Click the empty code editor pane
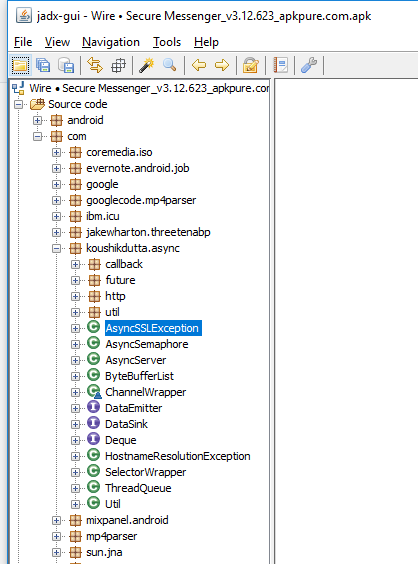Viewport: 418px width, 564px height. pyautogui.click(x=346, y=320)
